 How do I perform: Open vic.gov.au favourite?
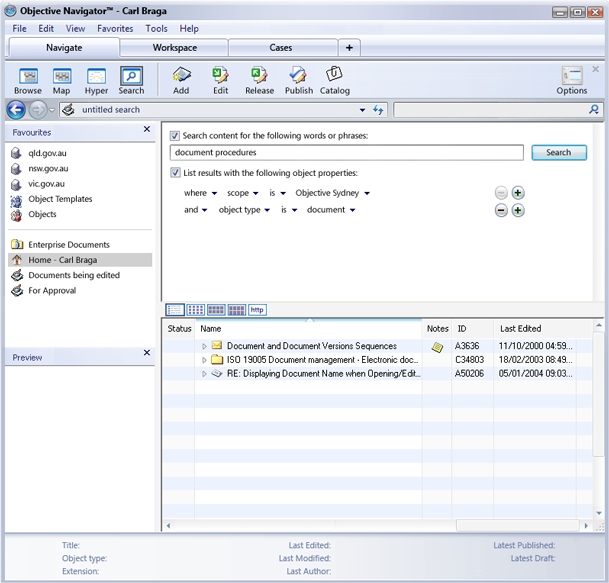[46, 184]
